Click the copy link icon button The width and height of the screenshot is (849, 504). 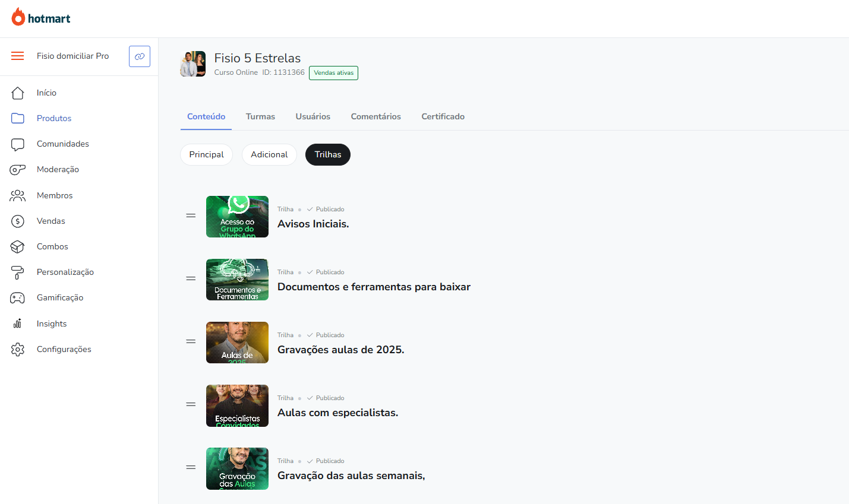pyautogui.click(x=140, y=56)
